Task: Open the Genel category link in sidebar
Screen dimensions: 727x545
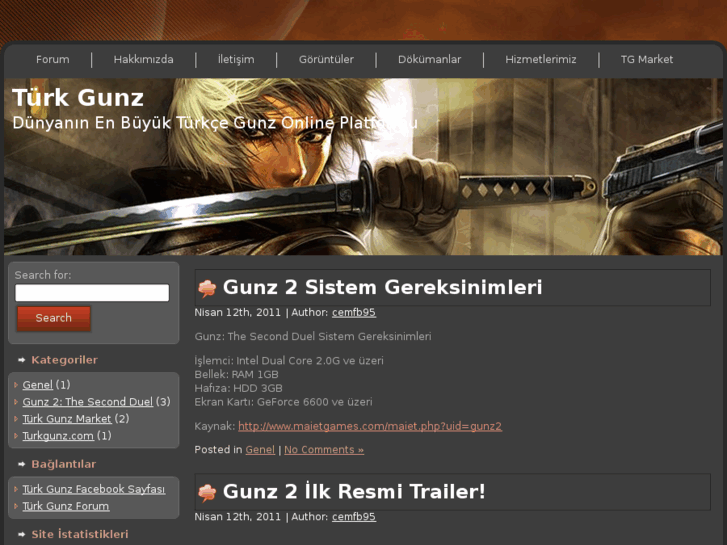Action: tap(38, 385)
